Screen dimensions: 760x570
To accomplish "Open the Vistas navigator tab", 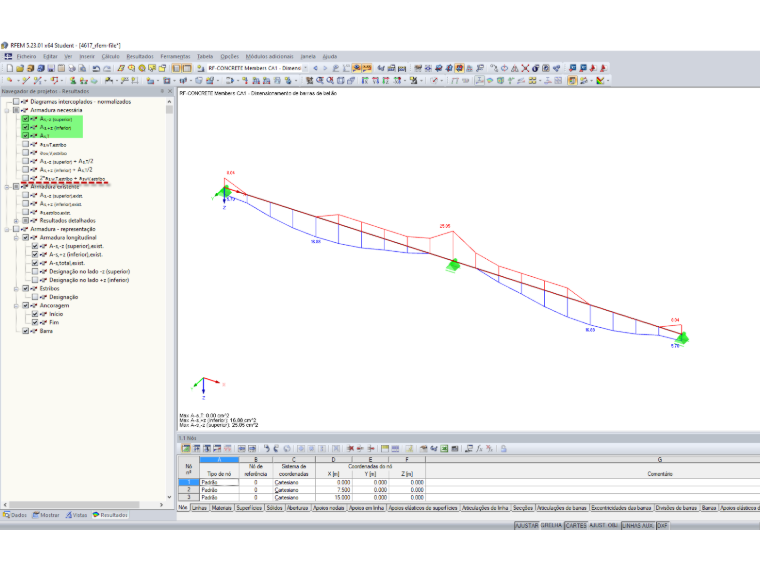I will (x=77, y=515).
